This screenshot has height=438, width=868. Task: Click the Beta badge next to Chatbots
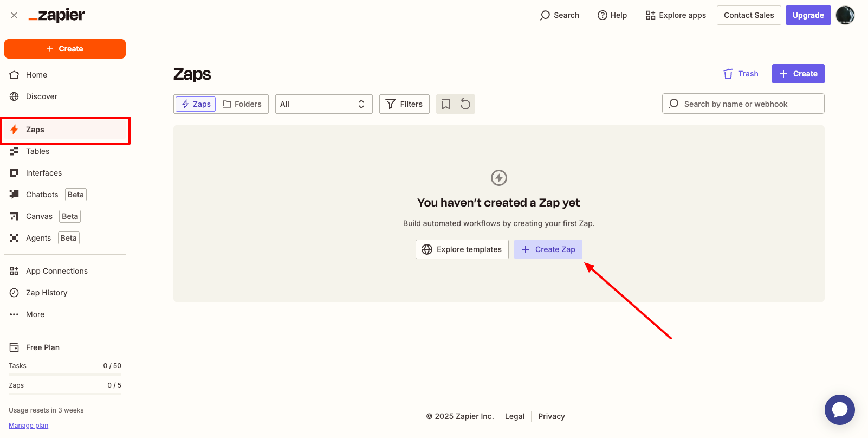(76, 195)
